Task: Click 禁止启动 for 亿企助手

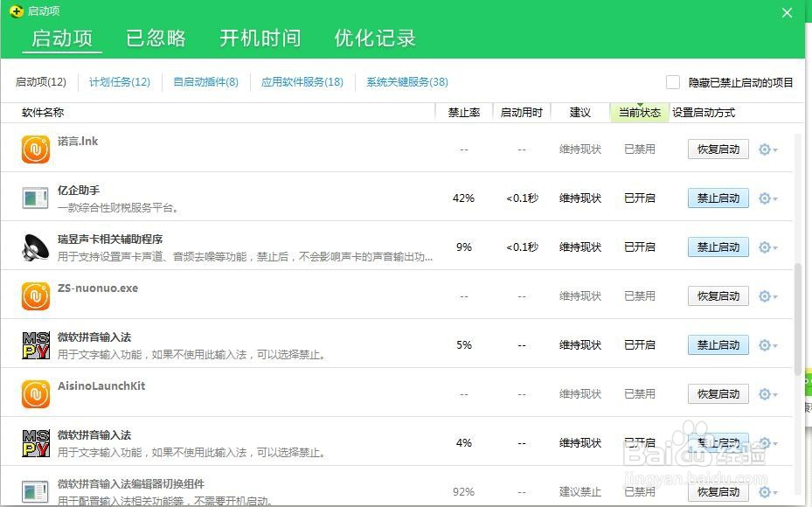Action: 718,198
